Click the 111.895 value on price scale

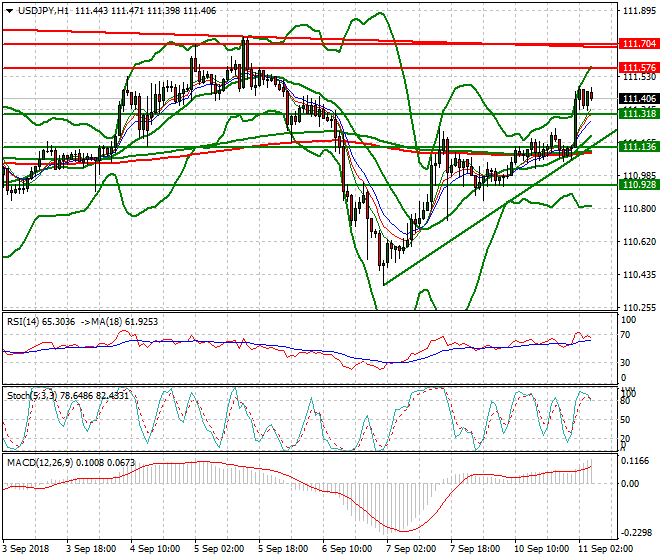point(638,12)
